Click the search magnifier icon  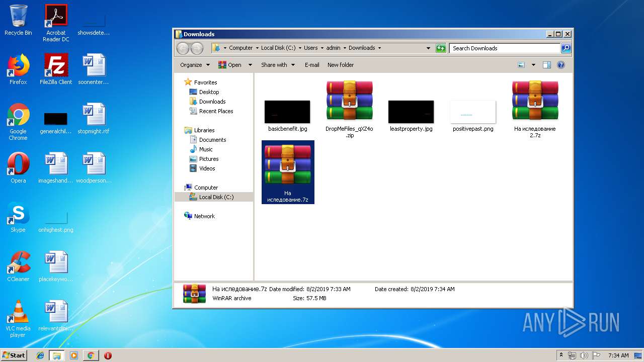(566, 48)
